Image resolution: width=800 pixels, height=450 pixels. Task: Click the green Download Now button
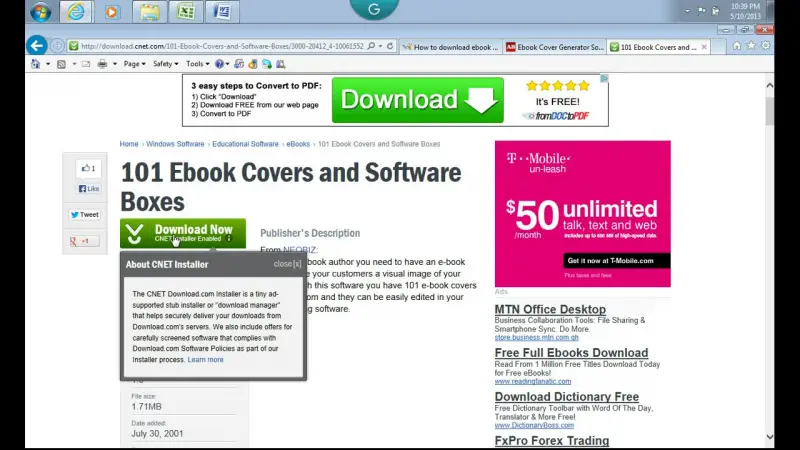pos(183,233)
